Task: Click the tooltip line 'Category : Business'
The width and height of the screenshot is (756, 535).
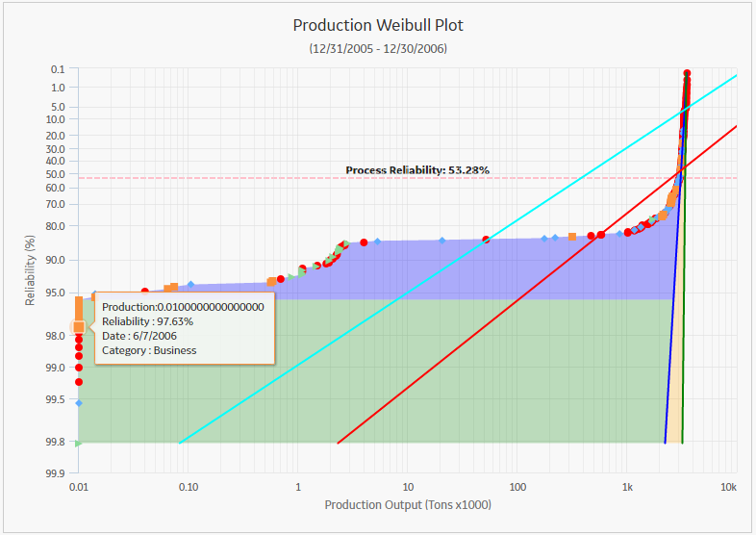Action: 149,350
